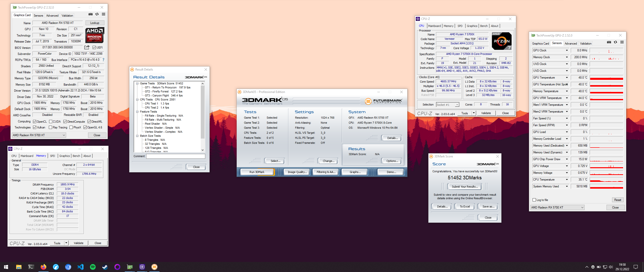The width and height of the screenshot is (644, 272).
Task: Click Bus Interface question mark test icon
Action: click(103, 60)
